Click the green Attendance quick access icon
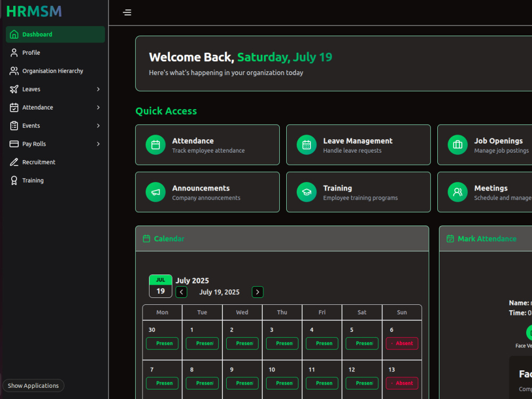This screenshot has height=399, width=532. (155, 145)
